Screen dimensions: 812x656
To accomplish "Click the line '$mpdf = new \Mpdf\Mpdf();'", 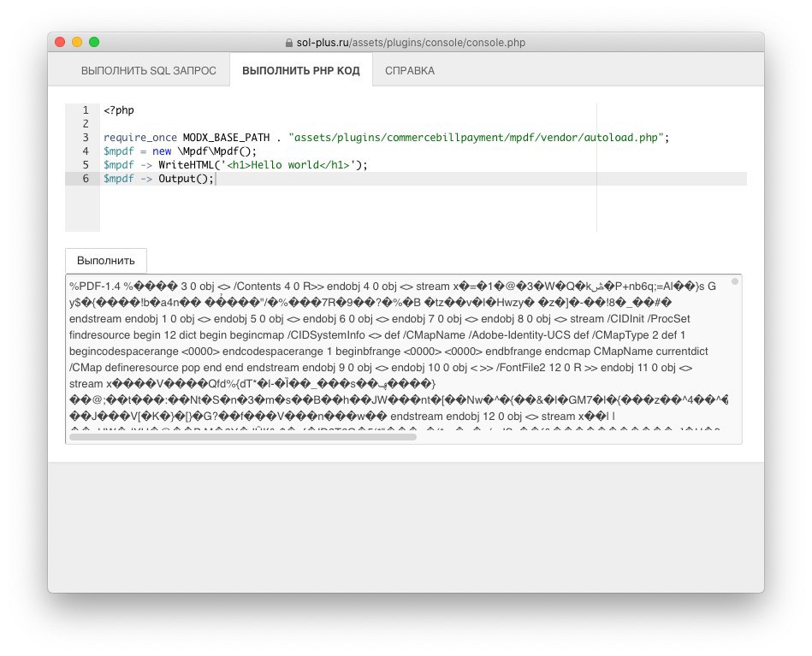I will (181, 151).
